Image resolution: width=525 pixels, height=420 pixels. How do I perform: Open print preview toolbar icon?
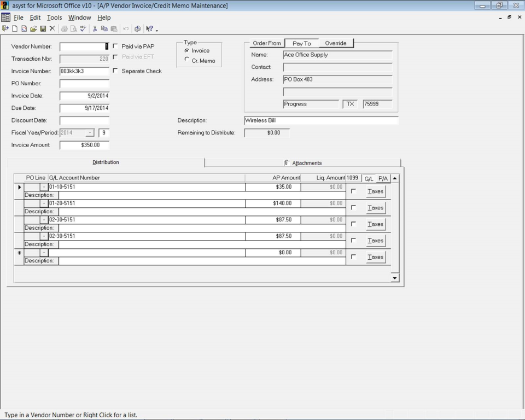74,29
